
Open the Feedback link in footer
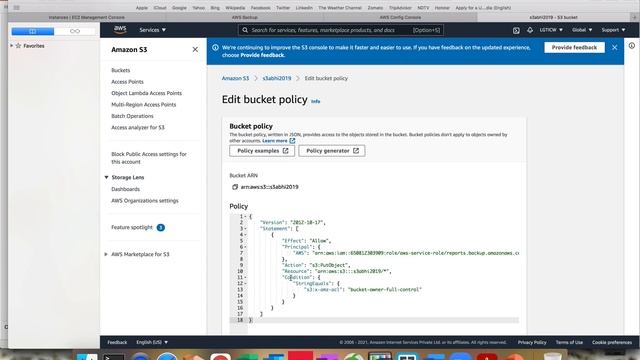point(117,342)
